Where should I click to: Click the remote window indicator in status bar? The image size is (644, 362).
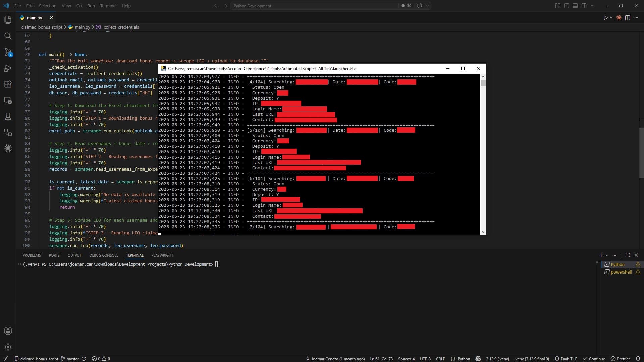6,359
